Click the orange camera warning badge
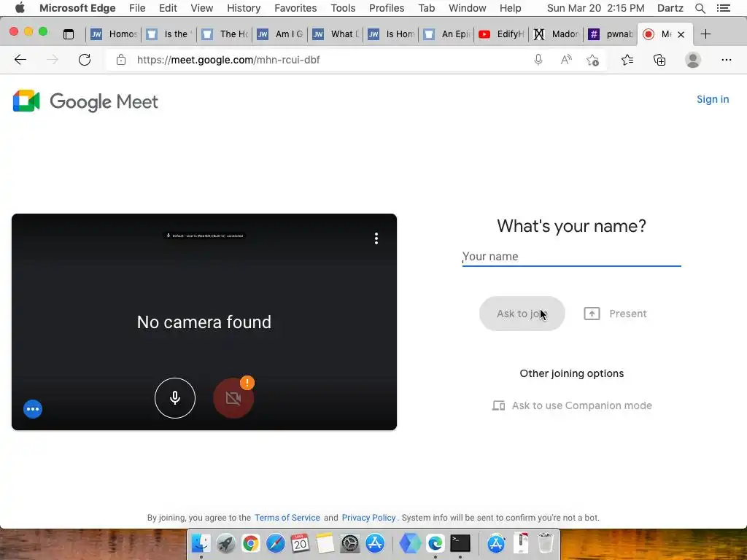 (x=247, y=382)
